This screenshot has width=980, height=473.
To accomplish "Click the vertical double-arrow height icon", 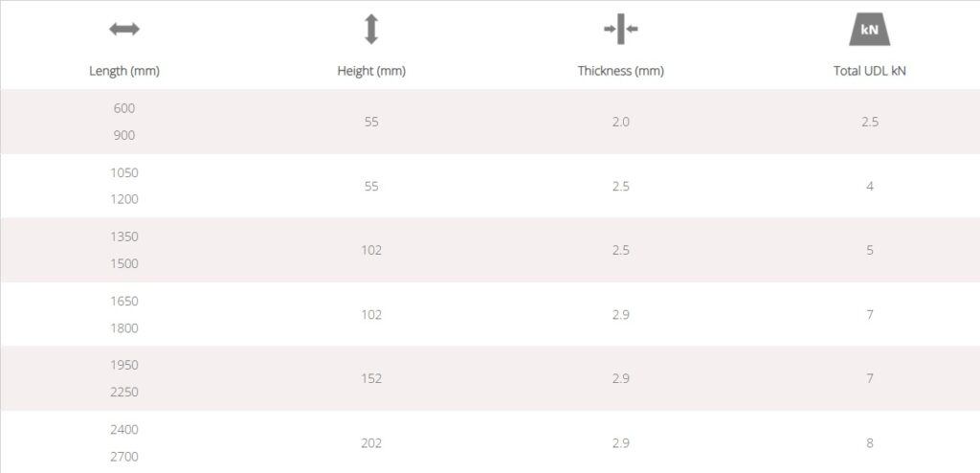I will pyautogui.click(x=371, y=29).
